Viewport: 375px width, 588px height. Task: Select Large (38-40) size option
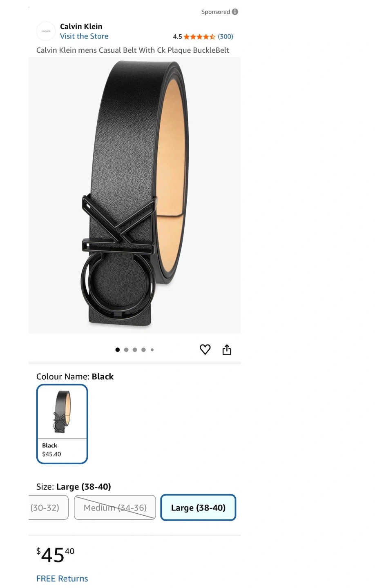[198, 508]
